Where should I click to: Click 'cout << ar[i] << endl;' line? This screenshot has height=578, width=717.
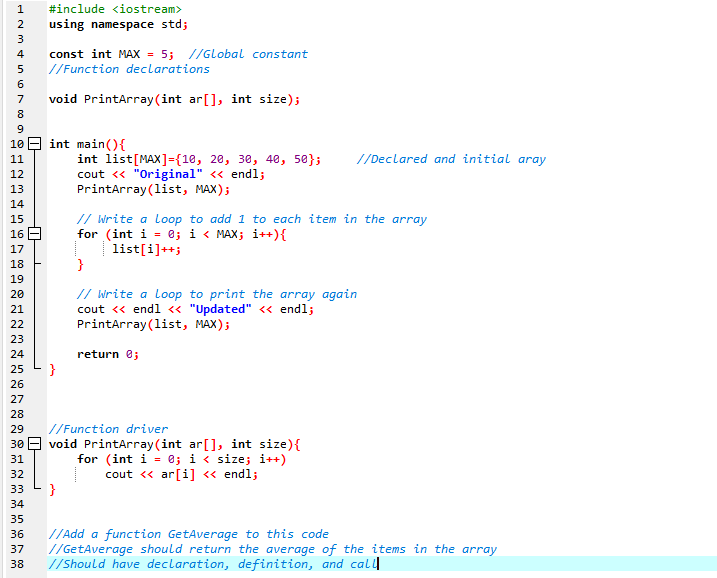(x=182, y=474)
